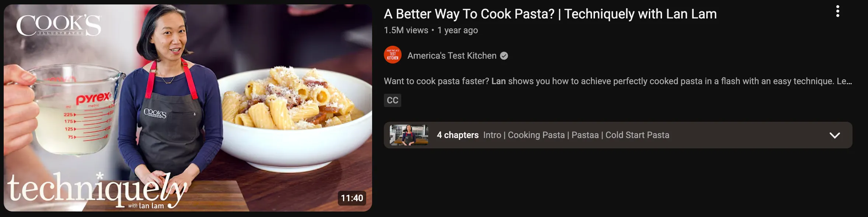Click the America's Test Kitchen channel avatar
This screenshot has width=868, height=217.
click(393, 55)
